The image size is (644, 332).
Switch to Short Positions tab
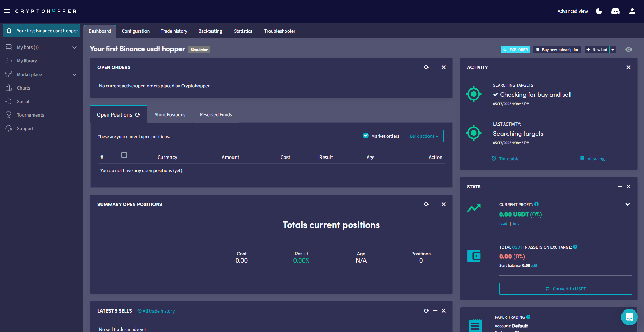click(x=170, y=114)
